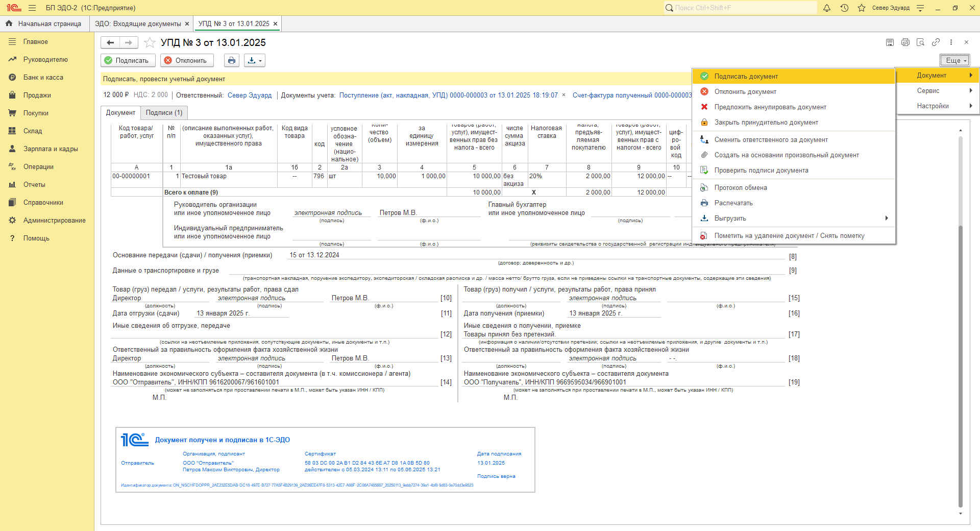
Task: Click the search field in title bar
Action: pos(740,8)
